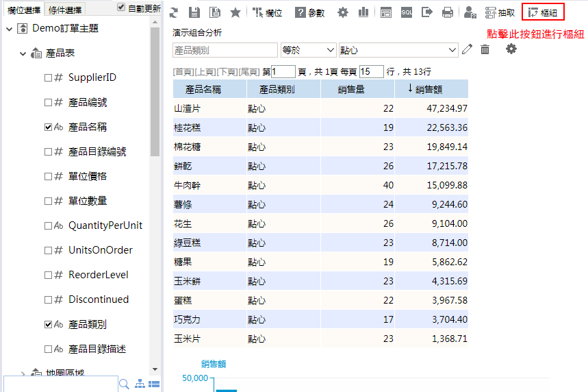Screen dimensions: 588x392
Task: Open the bar chart icon in the toolbar
Action: [x=363, y=12]
